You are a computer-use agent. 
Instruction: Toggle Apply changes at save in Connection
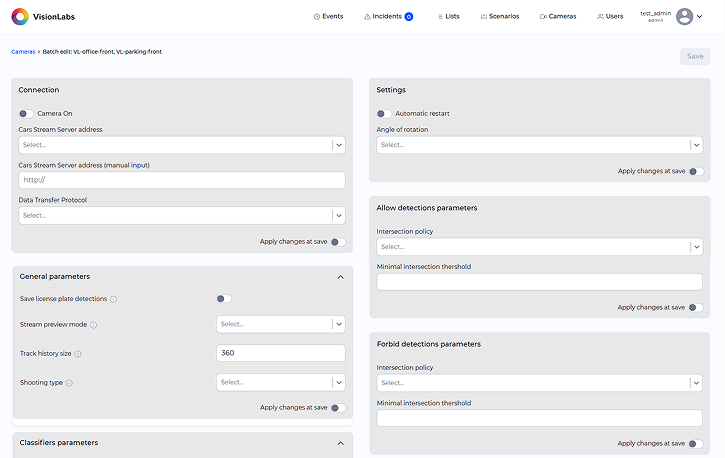tap(338, 241)
